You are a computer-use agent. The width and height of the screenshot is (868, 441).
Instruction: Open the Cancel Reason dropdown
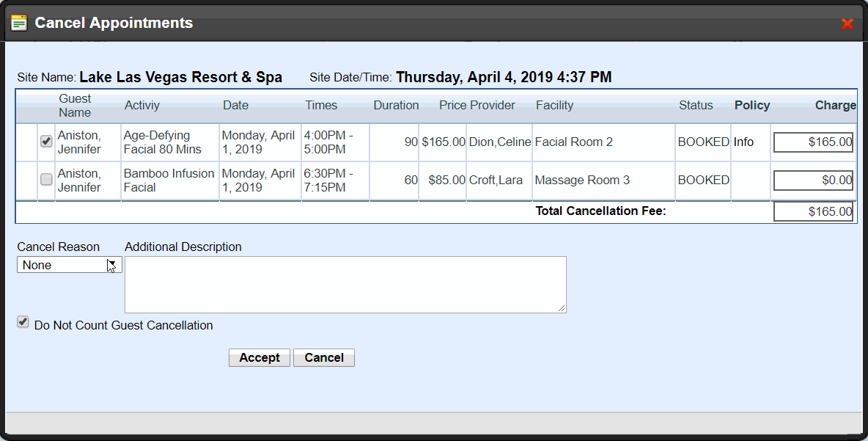pos(69,265)
